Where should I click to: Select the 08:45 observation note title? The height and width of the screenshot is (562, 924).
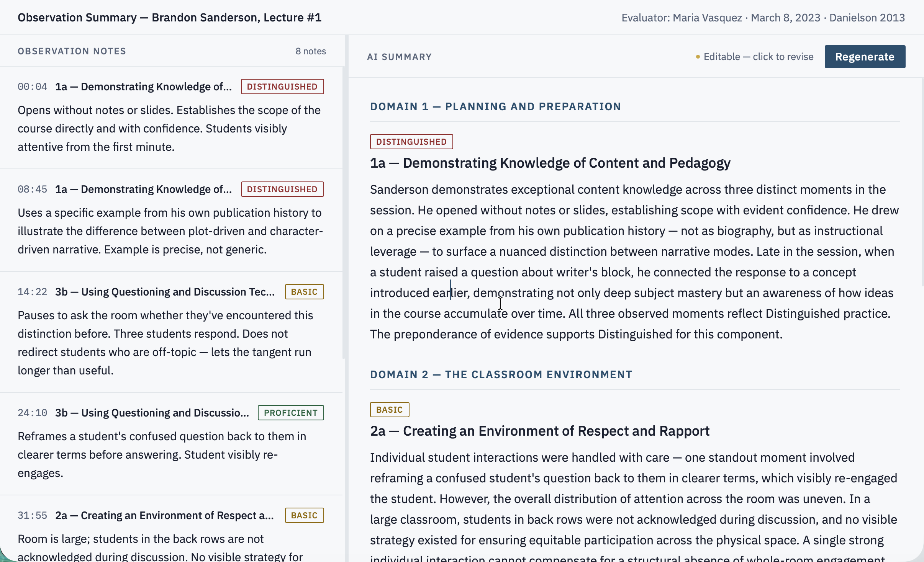[x=143, y=189]
